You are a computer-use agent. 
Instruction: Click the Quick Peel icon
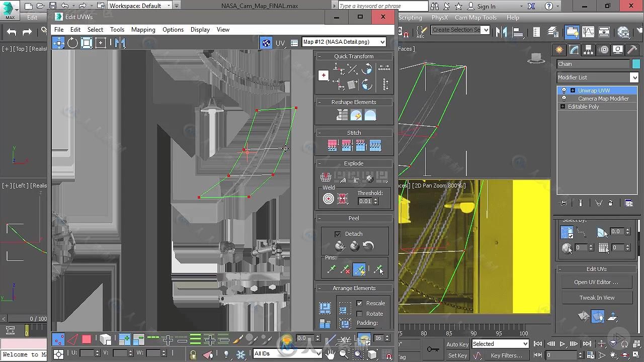340,246
